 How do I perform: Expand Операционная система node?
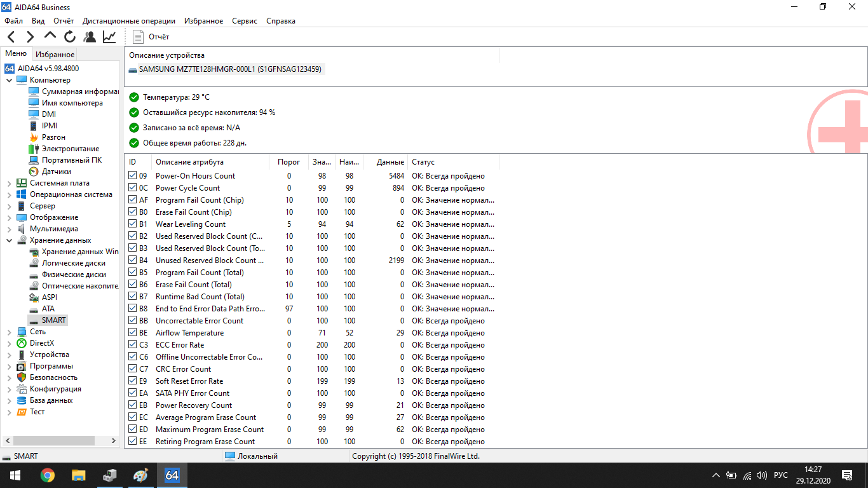click(x=9, y=194)
